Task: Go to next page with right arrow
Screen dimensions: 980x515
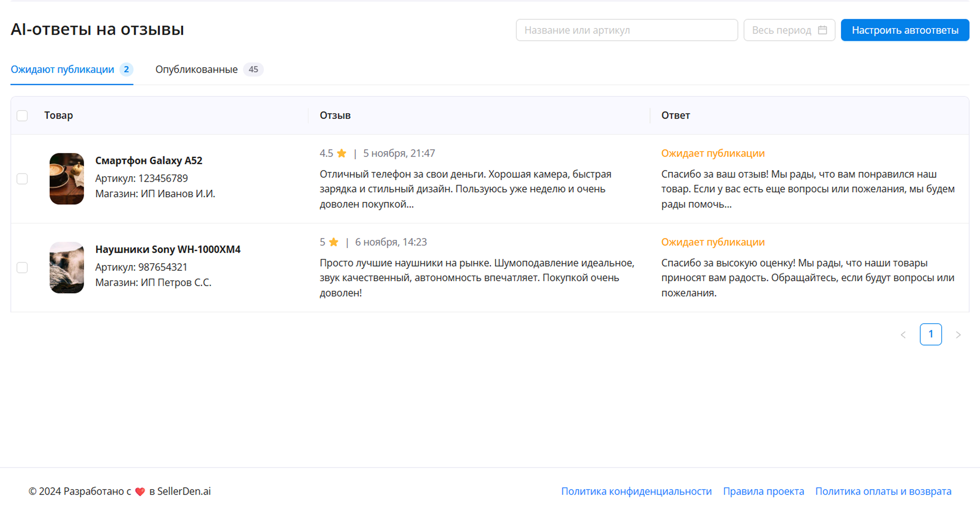Action: pos(958,334)
